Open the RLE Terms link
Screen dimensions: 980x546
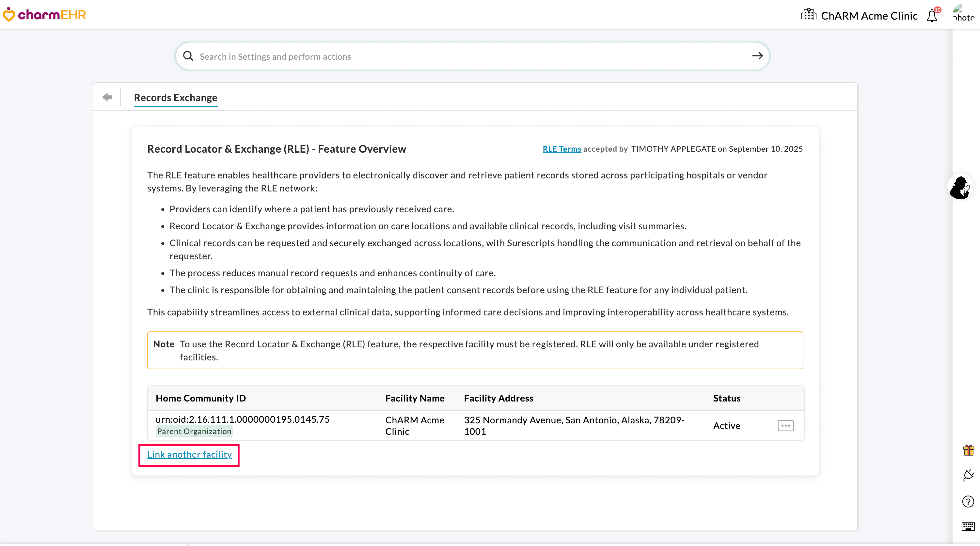pyautogui.click(x=561, y=149)
